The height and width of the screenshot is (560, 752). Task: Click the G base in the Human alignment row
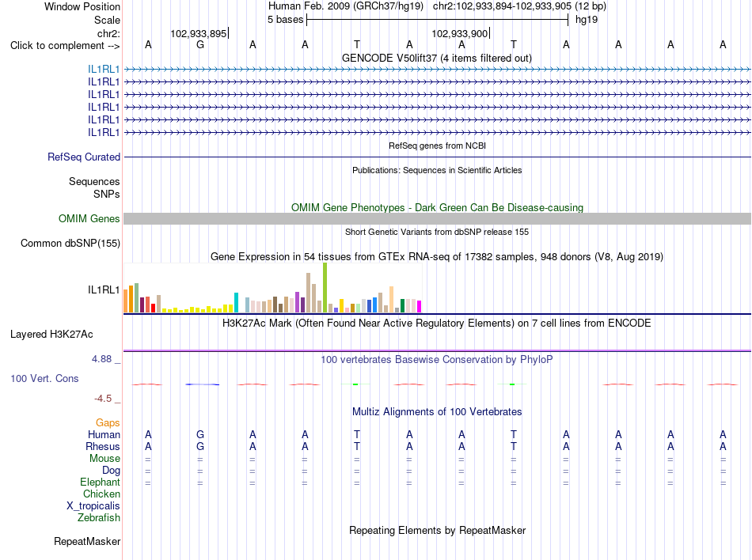pos(200,434)
